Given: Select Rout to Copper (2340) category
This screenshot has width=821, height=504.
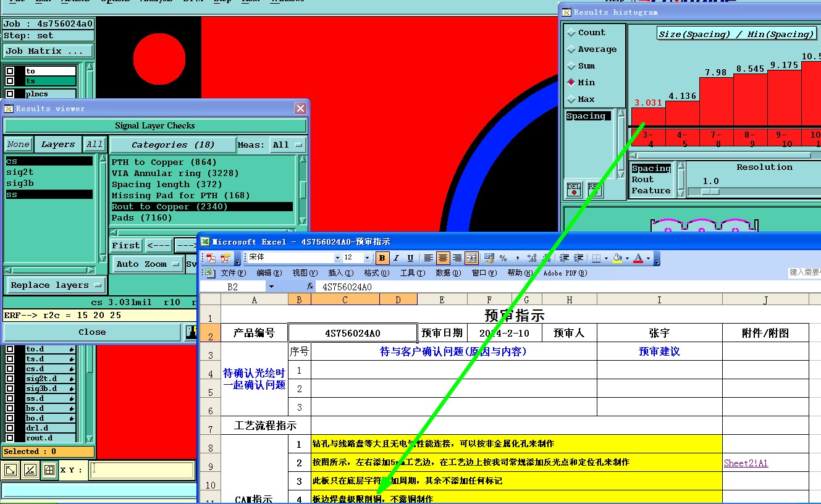Looking at the screenshot, I should coord(202,206).
